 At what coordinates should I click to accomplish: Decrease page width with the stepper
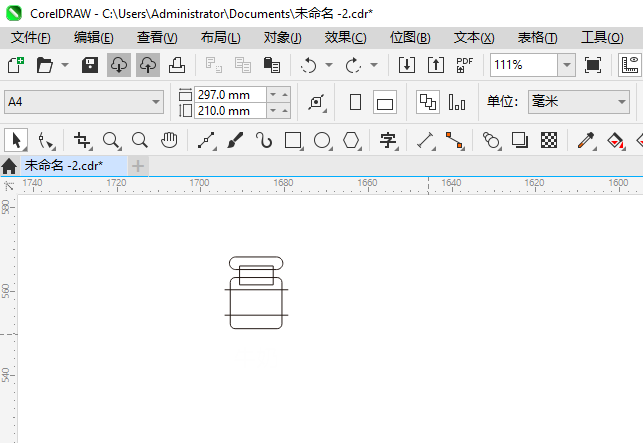coord(273,95)
